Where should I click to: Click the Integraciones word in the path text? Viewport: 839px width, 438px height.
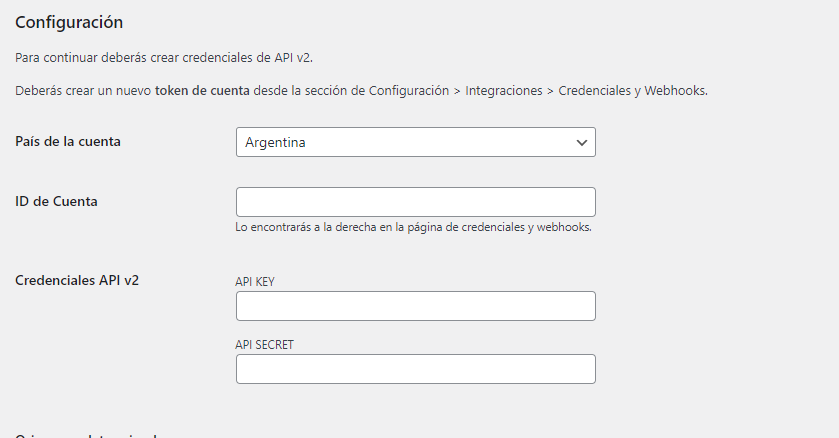(504, 91)
